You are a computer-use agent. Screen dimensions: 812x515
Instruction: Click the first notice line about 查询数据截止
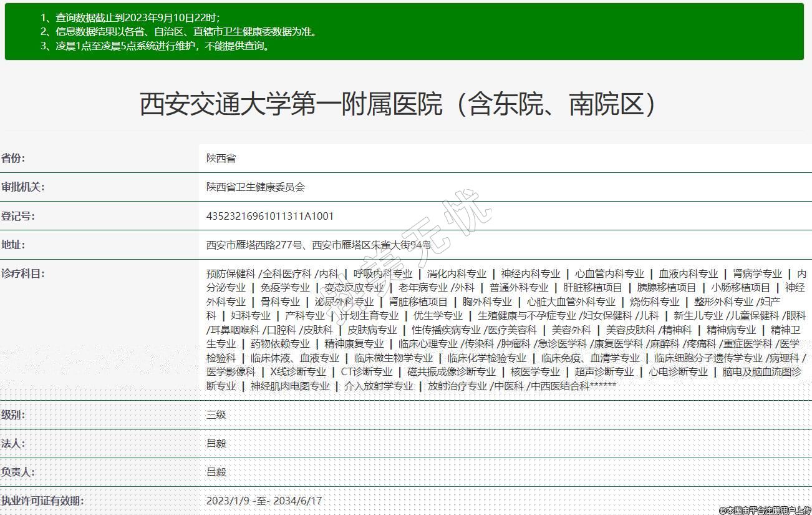pyautogui.click(x=130, y=17)
